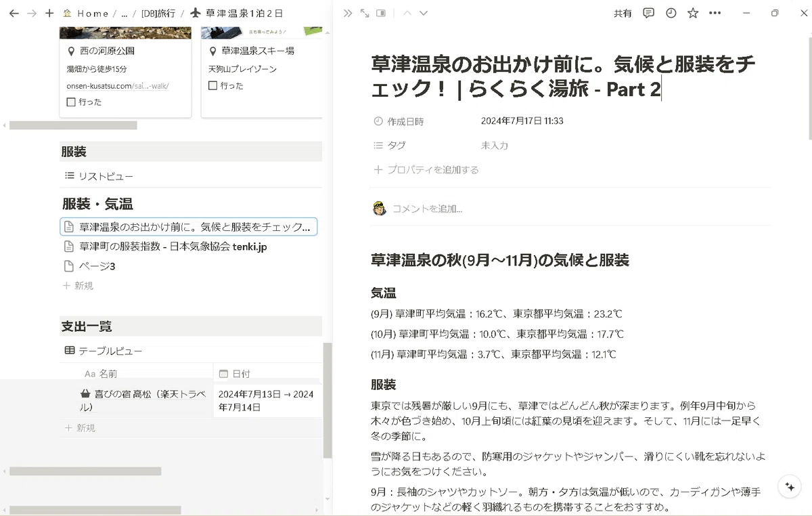Click the gallery horizontal scrollbar
Image resolution: width=812 pixels, height=516 pixels.
point(73,125)
